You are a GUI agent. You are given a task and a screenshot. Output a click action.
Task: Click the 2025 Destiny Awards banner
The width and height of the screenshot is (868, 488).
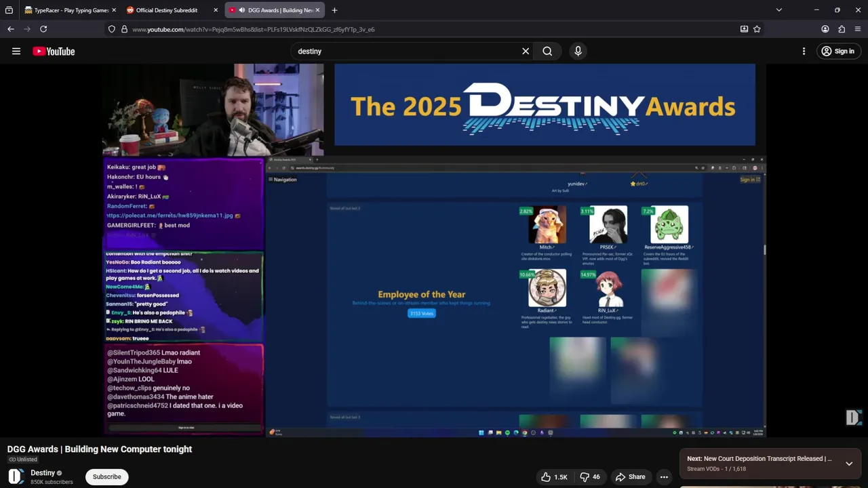point(545,105)
